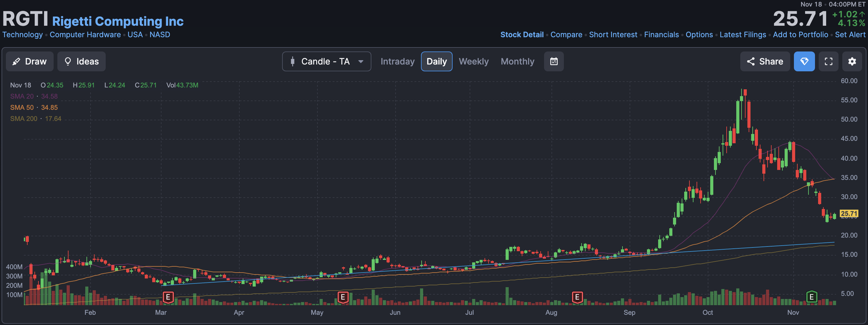Click the May earnings E marker
Viewport: 868px width, 325px height.
(343, 297)
